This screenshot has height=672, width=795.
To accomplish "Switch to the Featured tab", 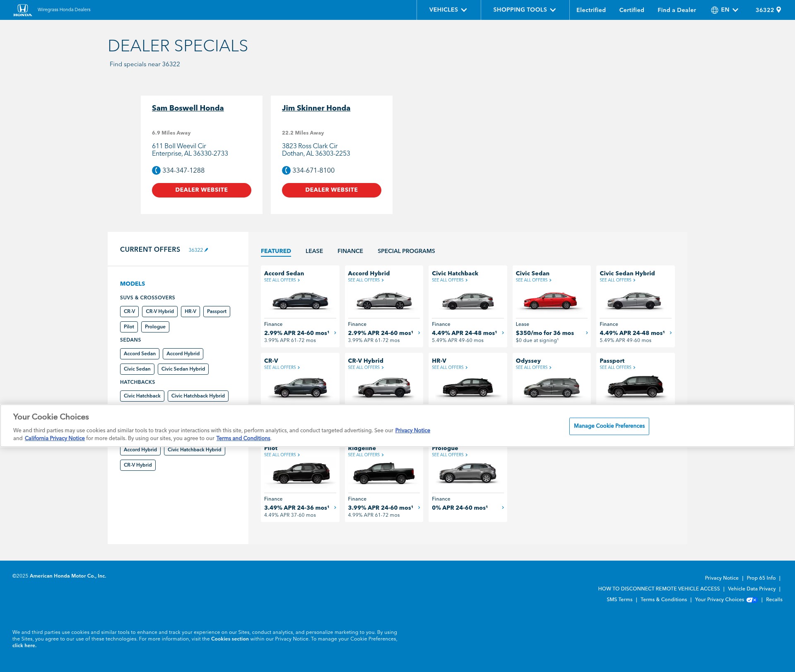I will 276,251.
